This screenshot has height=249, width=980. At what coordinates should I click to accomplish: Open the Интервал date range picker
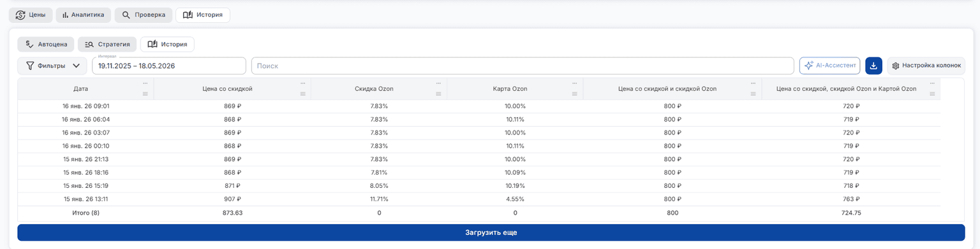click(x=169, y=66)
